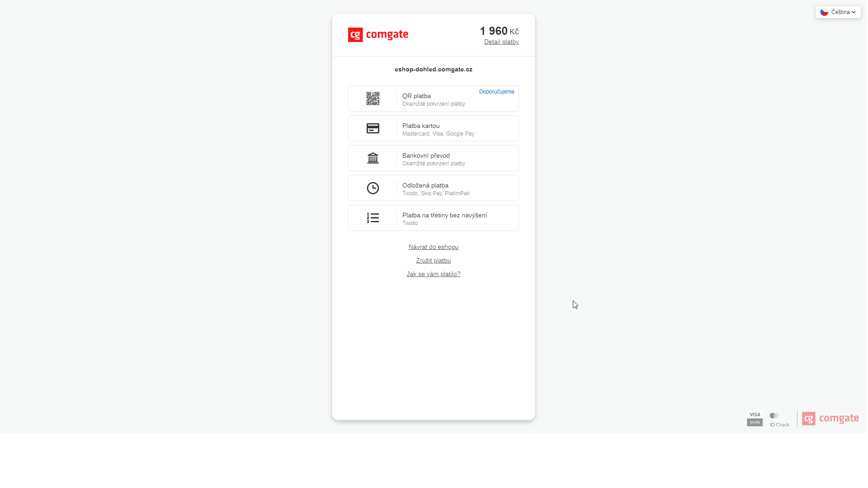Click the clock deferred payment icon
The height and width of the screenshot is (488, 868).
click(373, 188)
